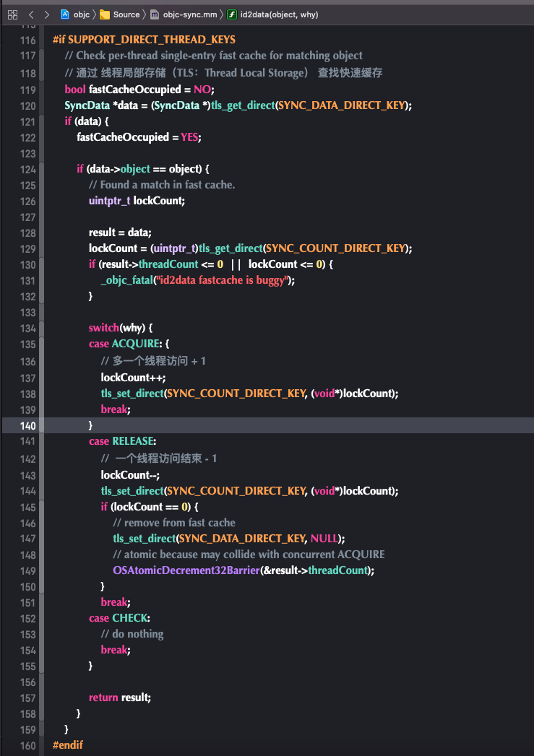Click the Thread Local Storage Chinese comment
Image resolution: width=534 pixels, height=756 pixels.
224,73
